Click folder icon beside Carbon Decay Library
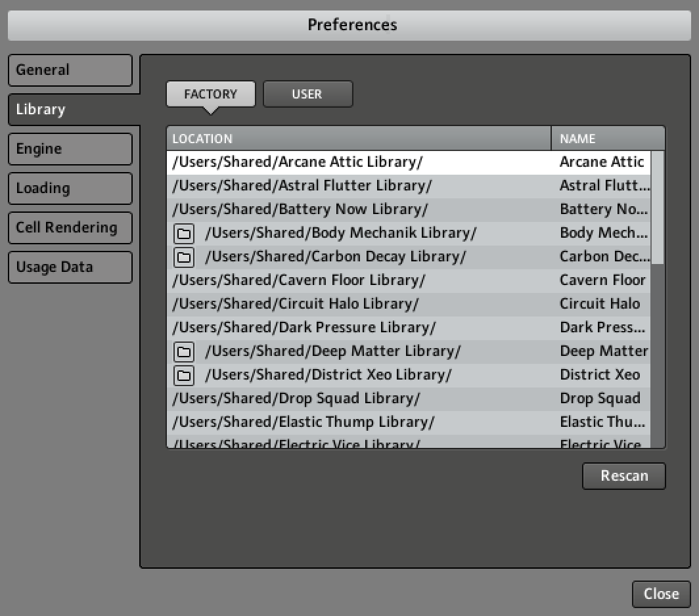 184,257
